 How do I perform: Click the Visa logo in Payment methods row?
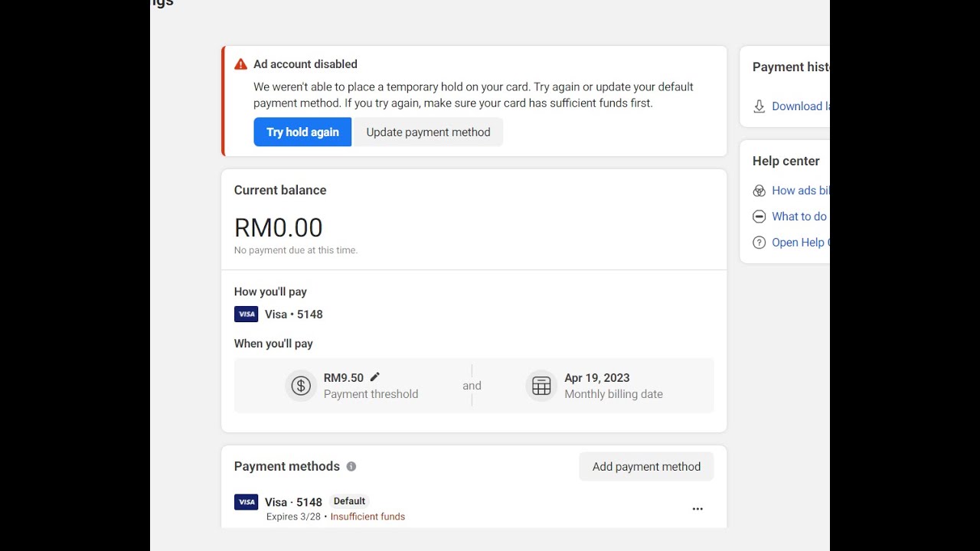247,502
